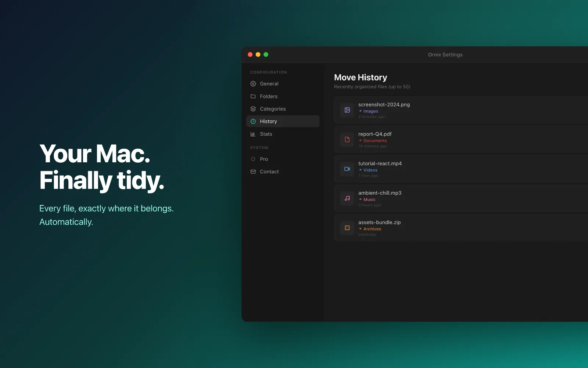
Task: Click the archive icon for assets-bundle.zip
Action: 347,228
